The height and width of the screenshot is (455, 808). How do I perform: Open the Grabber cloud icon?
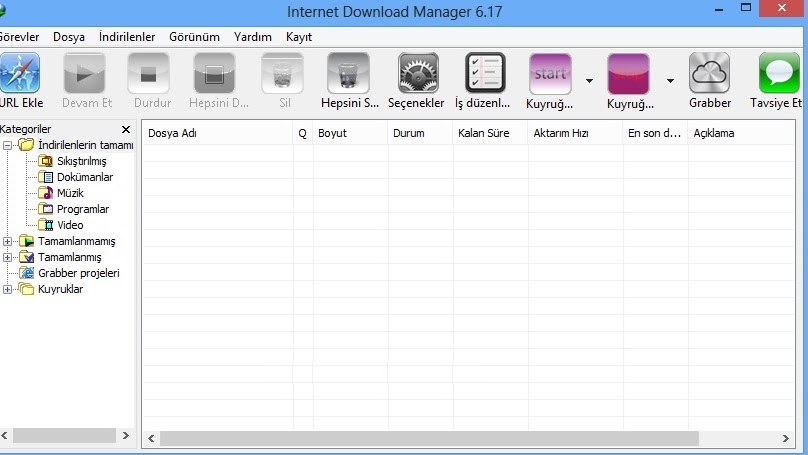point(710,73)
